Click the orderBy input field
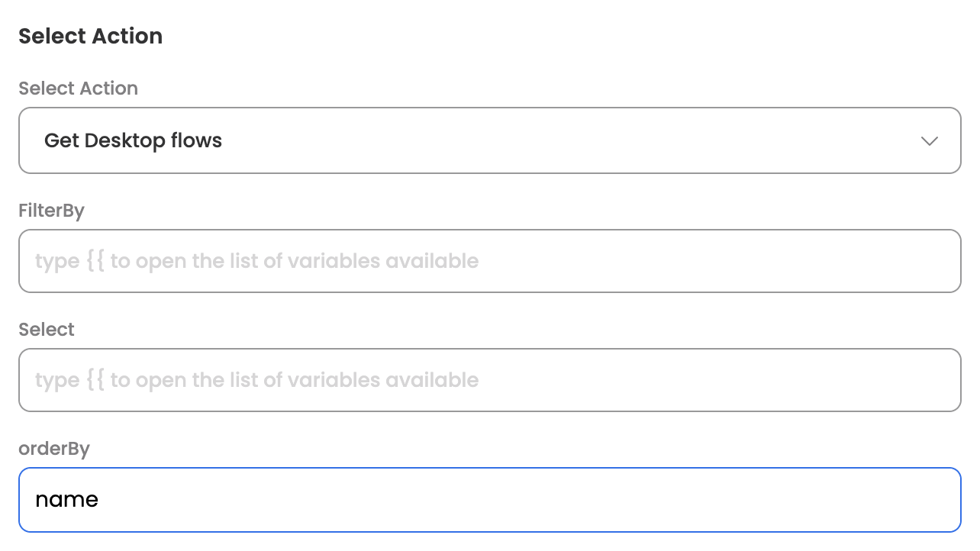Screen dimensions: 980x551 (488, 499)
